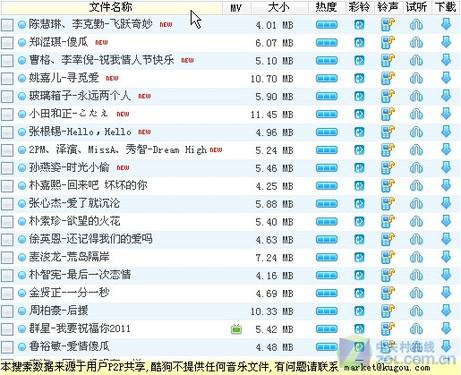Click the 10.33 MB size value
Viewport: 461px width, 375px height.
(x=272, y=312)
